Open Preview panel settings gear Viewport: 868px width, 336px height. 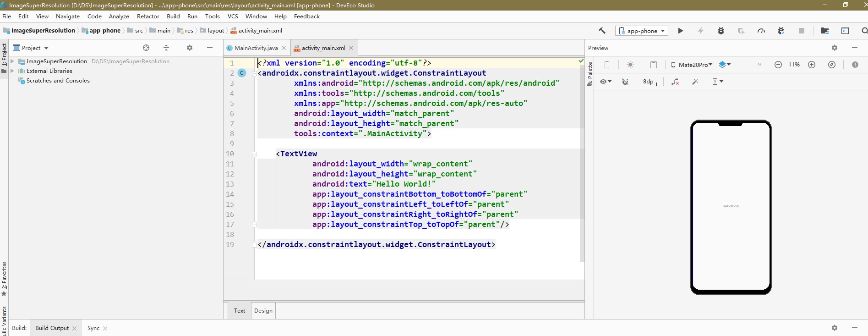click(835, 48)
